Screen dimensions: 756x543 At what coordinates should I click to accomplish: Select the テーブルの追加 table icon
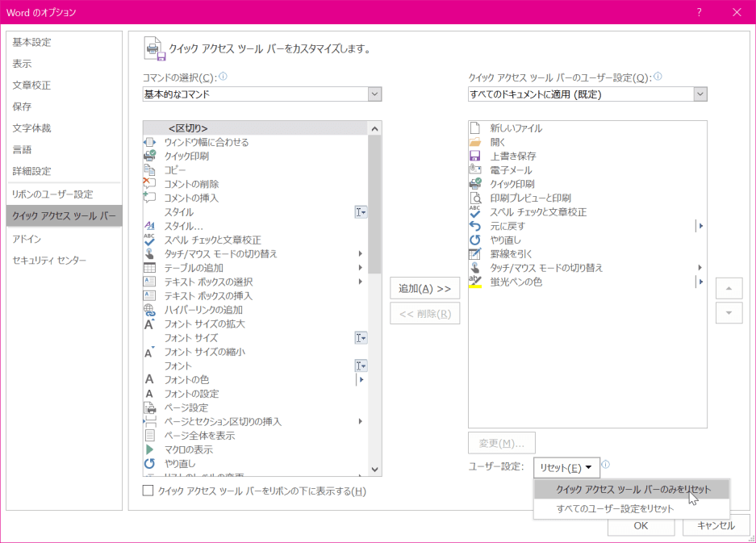pyautogui.click(x=149, y=268)
